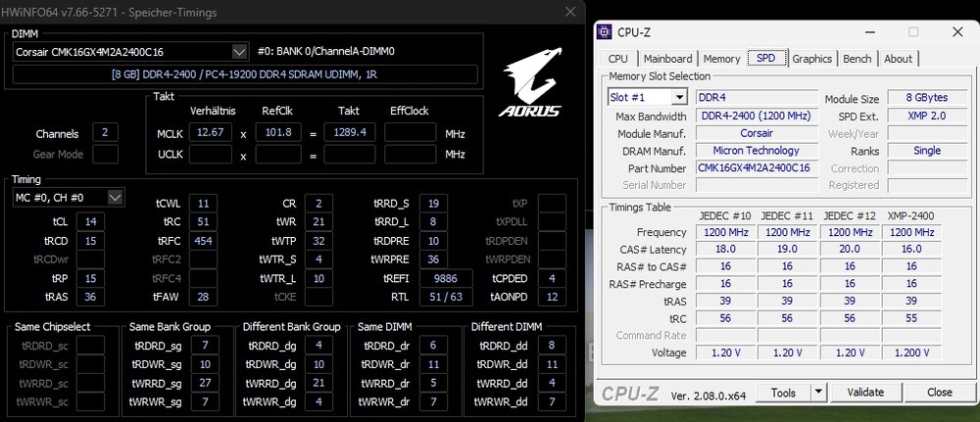980x422 pixels.
Task: Click the MCLK Takt value 1289.4
Action: tap(349, 133)
